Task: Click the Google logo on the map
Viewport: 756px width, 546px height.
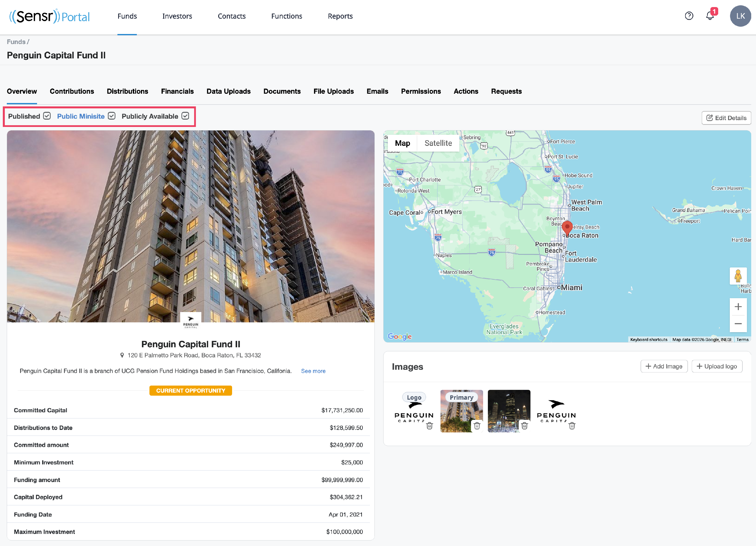Action: click(400, 336)
